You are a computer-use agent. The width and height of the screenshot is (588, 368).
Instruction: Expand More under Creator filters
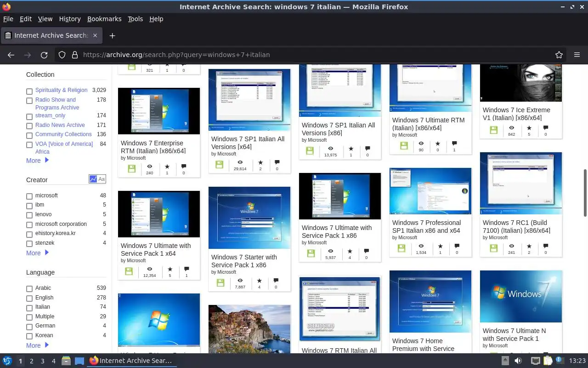[37, 253]
